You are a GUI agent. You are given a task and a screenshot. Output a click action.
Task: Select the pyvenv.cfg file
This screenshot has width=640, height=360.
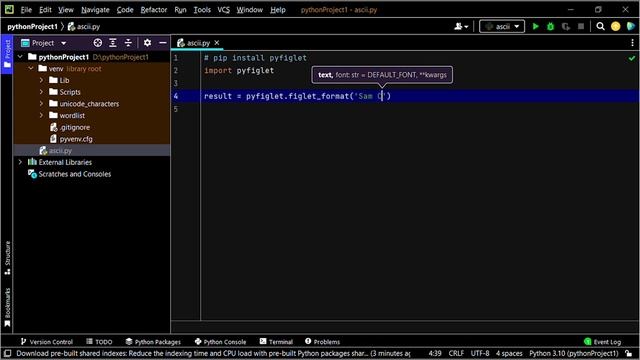click(71, 139)
